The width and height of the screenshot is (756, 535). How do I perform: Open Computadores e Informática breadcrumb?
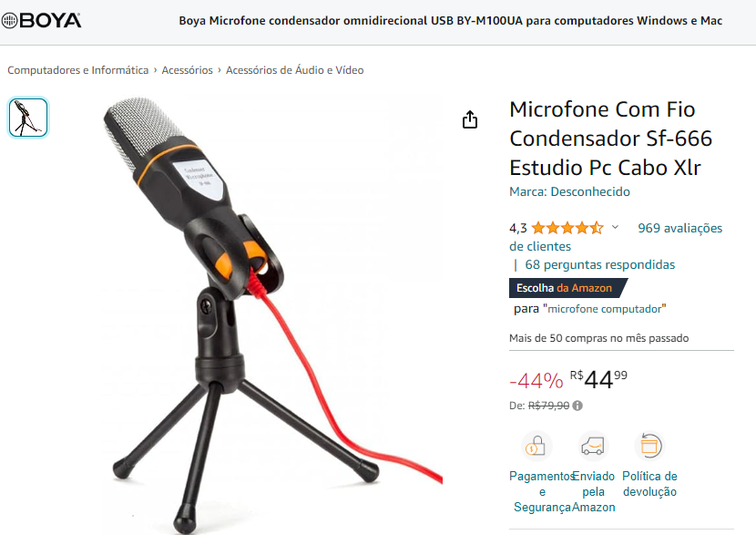(x=78, y=70)
